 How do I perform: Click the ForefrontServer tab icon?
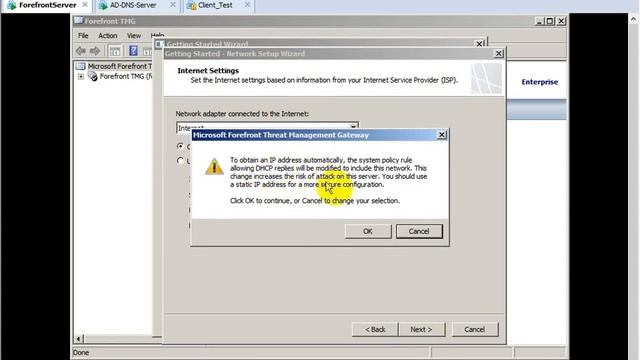[x=11, y=5]
